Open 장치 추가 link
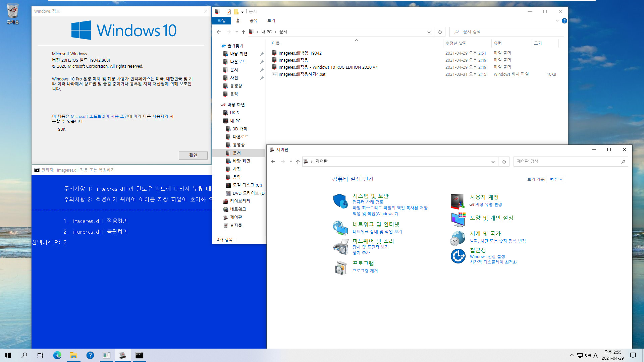Viewport: 644px width, 362px height. [361, 253]
